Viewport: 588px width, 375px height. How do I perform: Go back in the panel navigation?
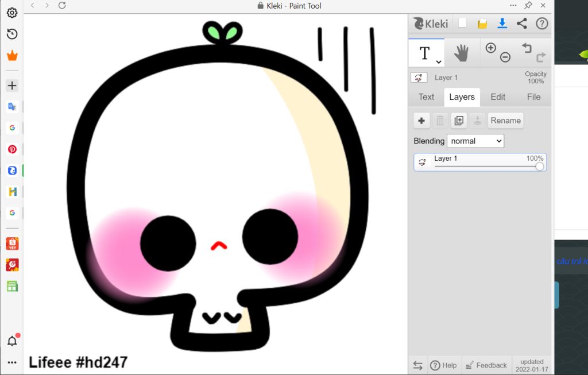coord(33,6)
